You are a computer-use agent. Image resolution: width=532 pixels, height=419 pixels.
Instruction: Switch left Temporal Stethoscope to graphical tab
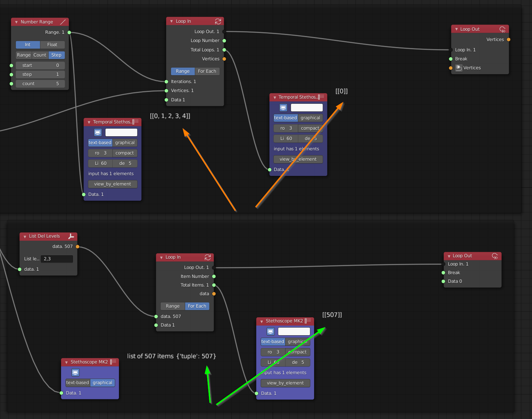pos(125,143)
